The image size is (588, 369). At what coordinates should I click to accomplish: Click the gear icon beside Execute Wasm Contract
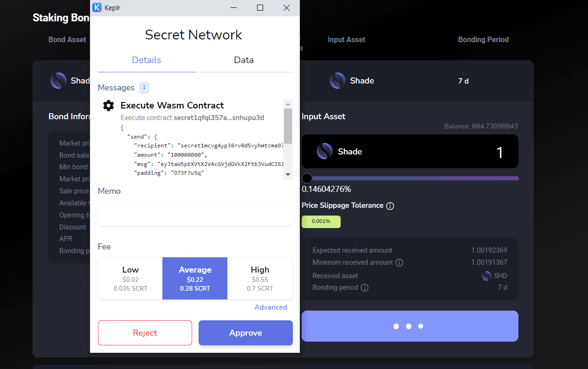pyautogui.click(x=109, y=106)
